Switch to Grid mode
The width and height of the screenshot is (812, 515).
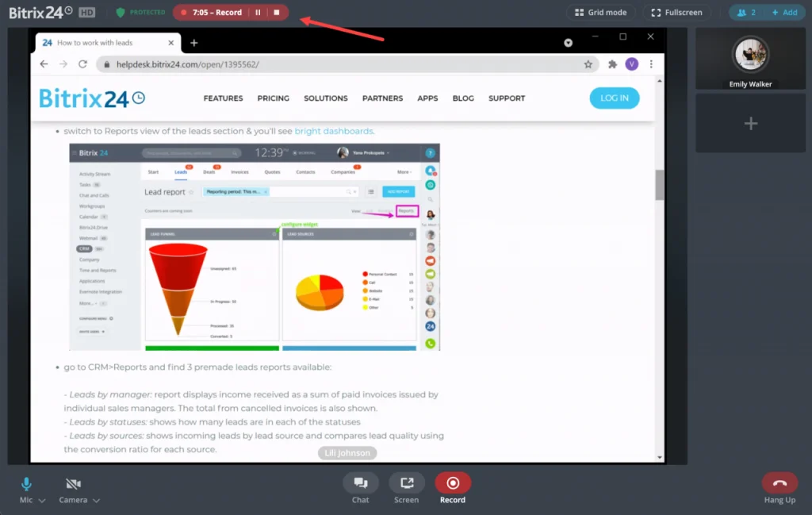(601, 13)
